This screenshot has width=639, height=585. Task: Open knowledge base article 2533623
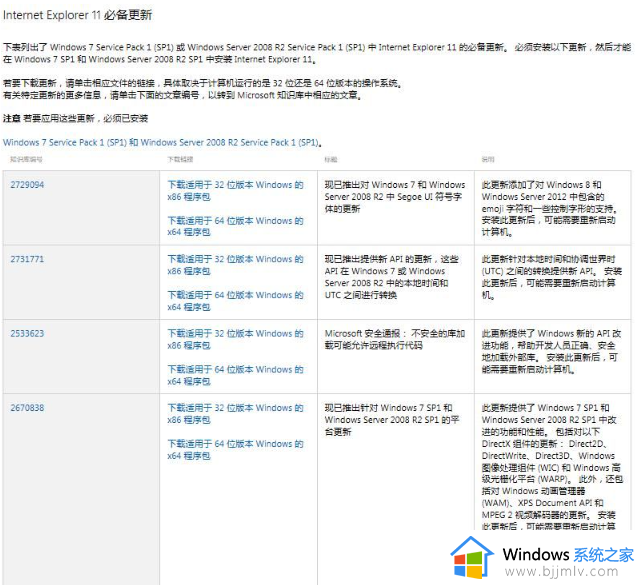click(x=27, y=333)
